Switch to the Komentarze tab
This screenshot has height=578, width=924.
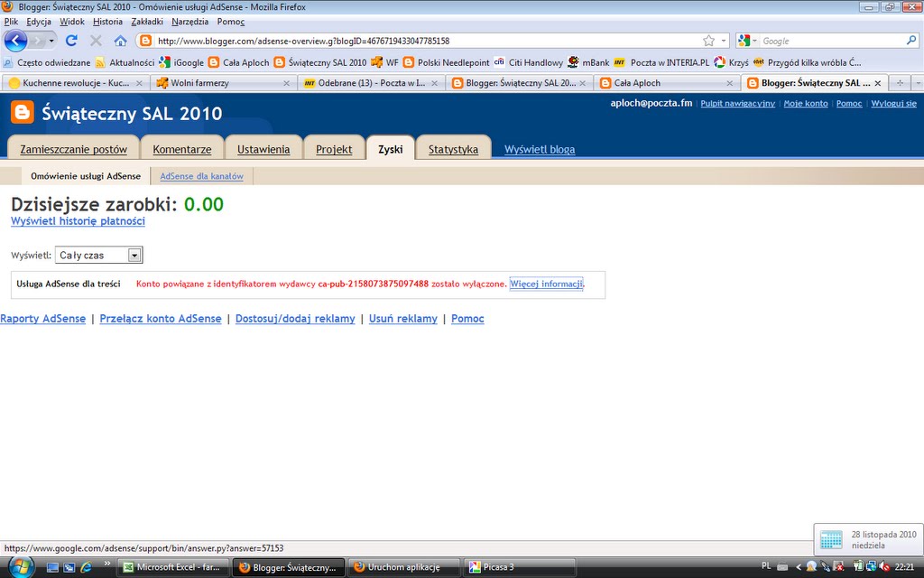182,149
